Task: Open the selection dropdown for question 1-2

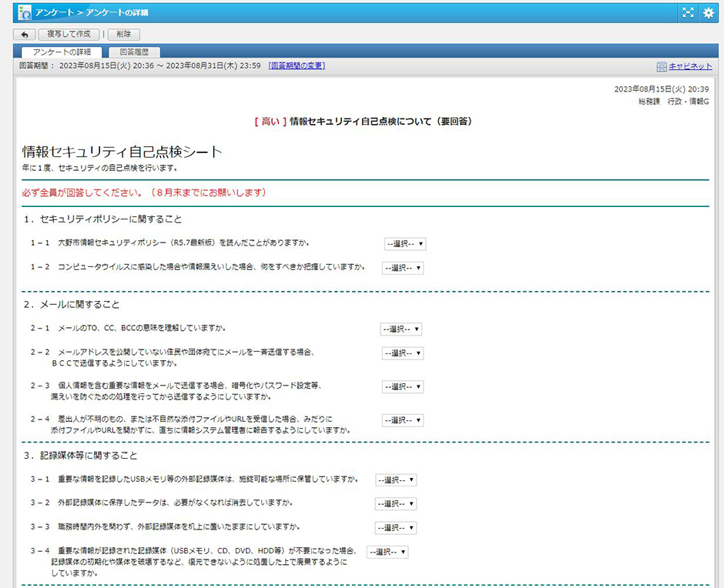Action: tap(404, 268)
